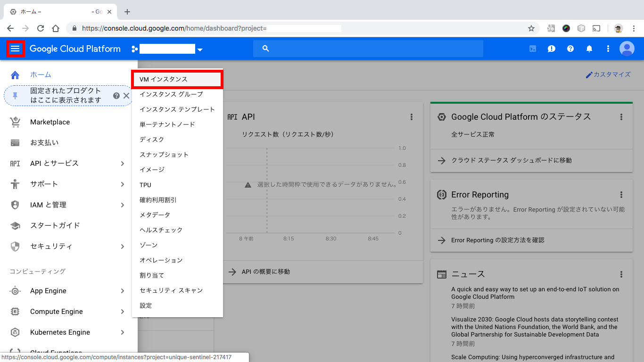This screenshot has width=644, height=362.
Task: Send feedback via the feedback icon
Action: pyautogui.click(x=551, y=49)
